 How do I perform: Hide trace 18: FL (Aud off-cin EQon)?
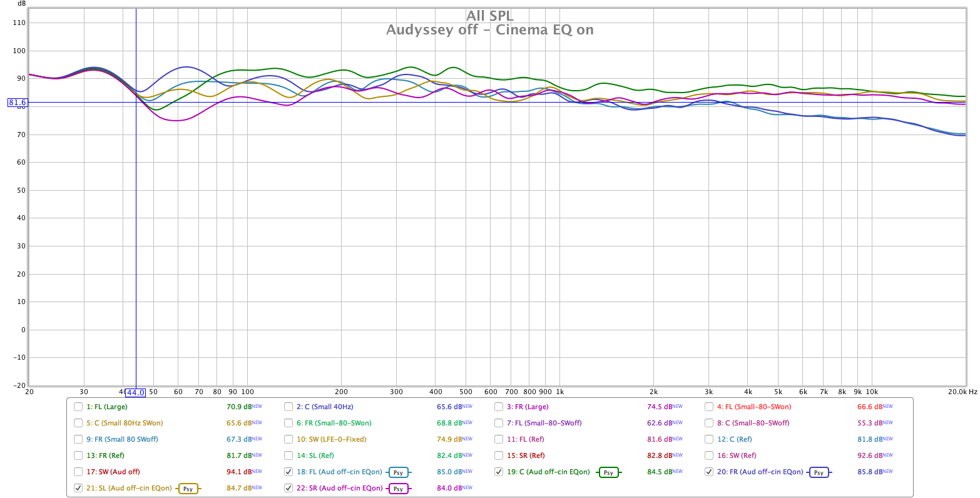(288, 472)
